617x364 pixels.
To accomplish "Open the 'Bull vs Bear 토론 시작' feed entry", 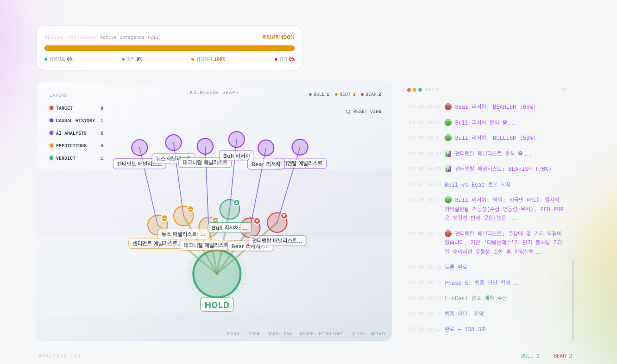I will point(478,185).
